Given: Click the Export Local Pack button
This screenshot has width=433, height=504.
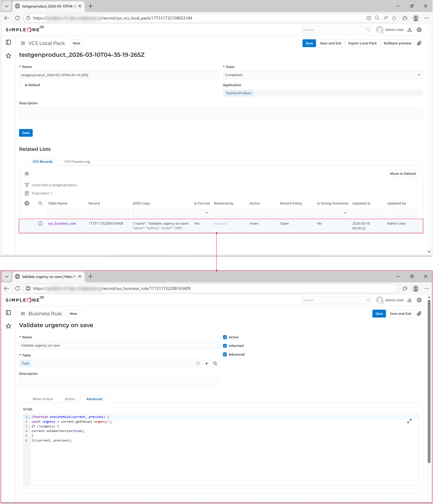Looking at the screenshot, I should click(362, 43).
